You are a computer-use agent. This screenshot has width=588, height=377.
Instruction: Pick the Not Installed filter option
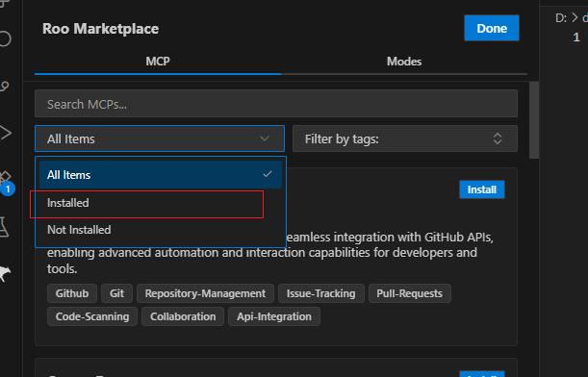(161, 229)
